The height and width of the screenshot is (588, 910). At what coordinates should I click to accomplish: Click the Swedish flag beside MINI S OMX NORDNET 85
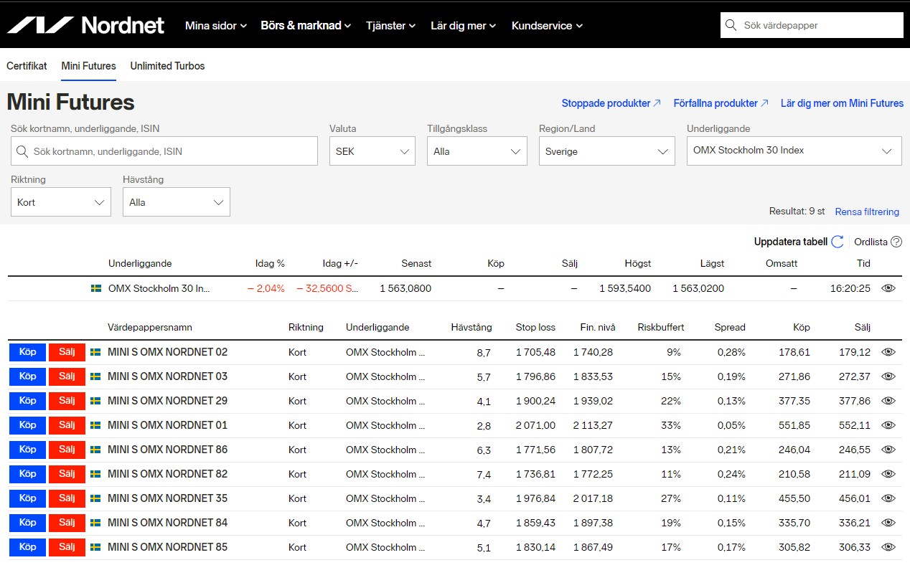pos(95,547)
